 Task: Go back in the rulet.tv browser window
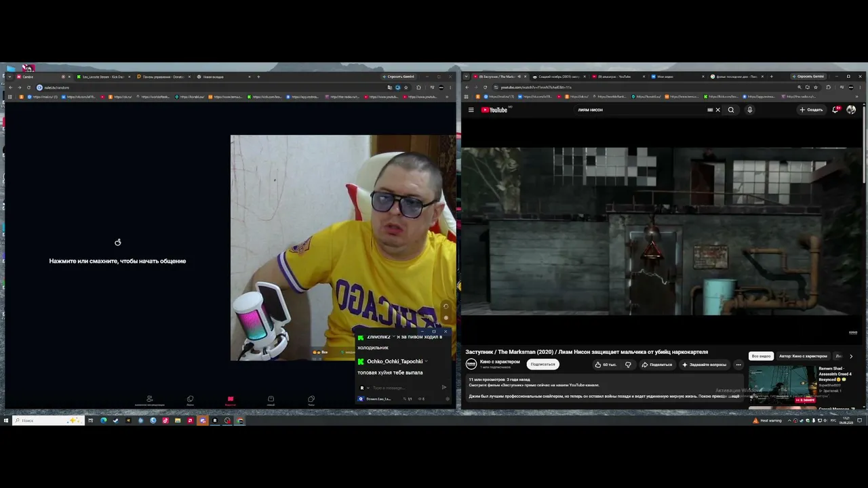tap(10, 87)
